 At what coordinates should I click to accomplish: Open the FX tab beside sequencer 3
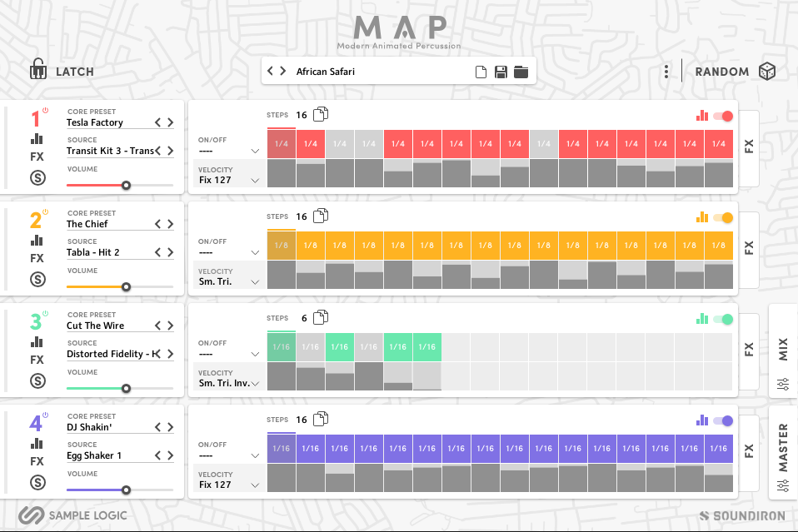click(749, 351)
